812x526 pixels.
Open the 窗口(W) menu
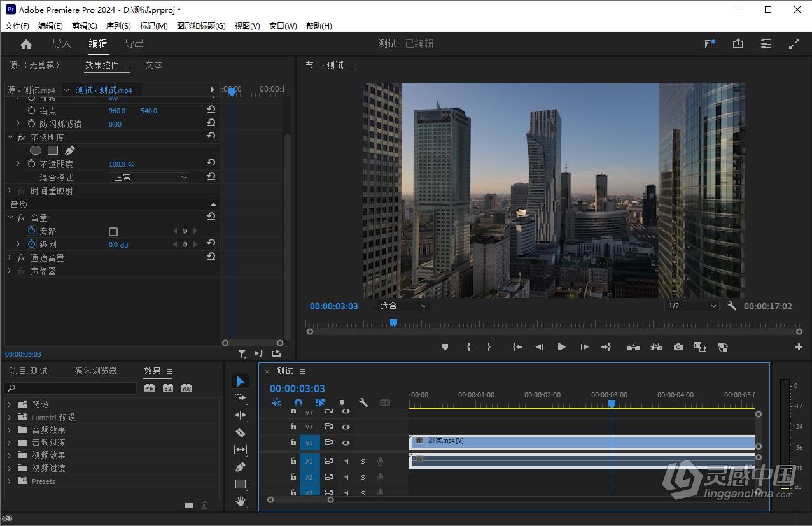coord(283,26)
